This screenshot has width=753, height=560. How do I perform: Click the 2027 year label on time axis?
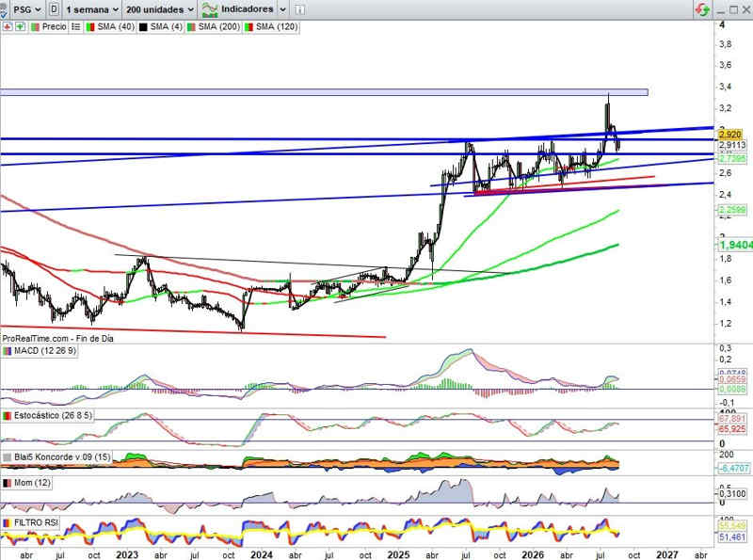pyautogui.click(x=667, y=554)
